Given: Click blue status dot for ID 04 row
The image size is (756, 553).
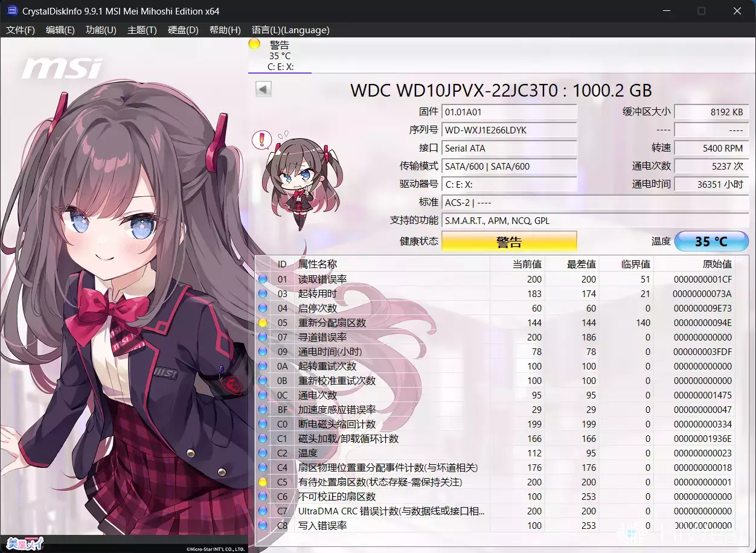Looking at the screenshot, I should tap(263, 308).
